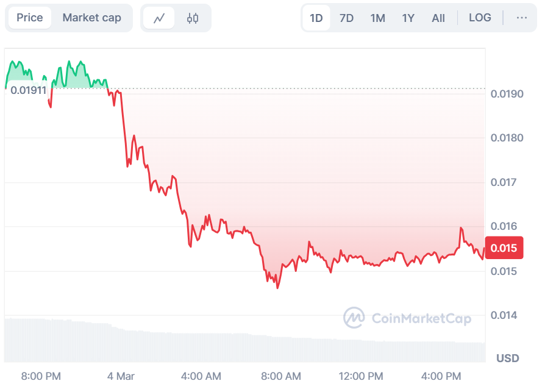
Task: Switch to line chart view
Action: [159, 18]
